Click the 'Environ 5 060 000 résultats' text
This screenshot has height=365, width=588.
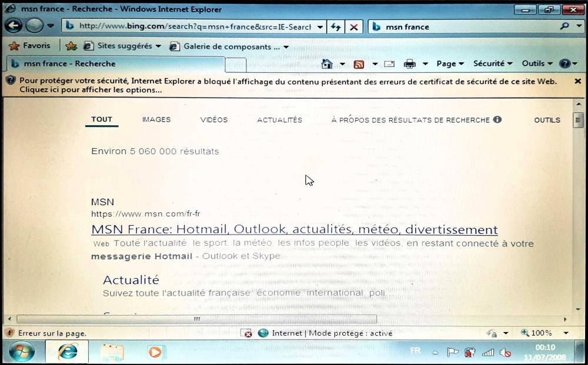(155, 152)
